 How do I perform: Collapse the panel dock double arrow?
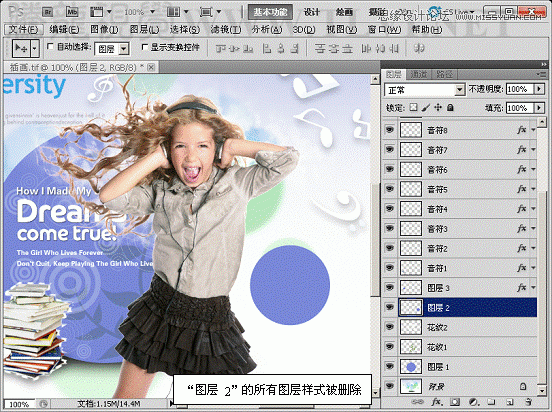coord(544,64)
